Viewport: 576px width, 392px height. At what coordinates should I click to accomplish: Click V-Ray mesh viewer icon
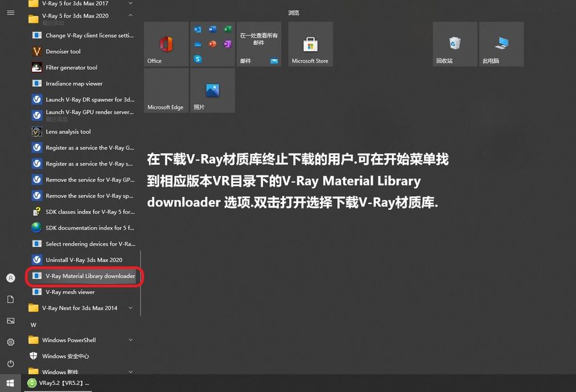(x=36, y=292)
